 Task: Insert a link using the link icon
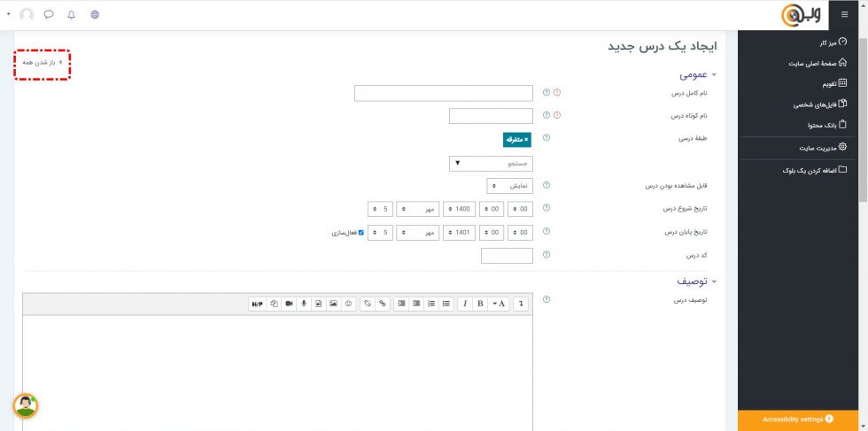point(383,304)
